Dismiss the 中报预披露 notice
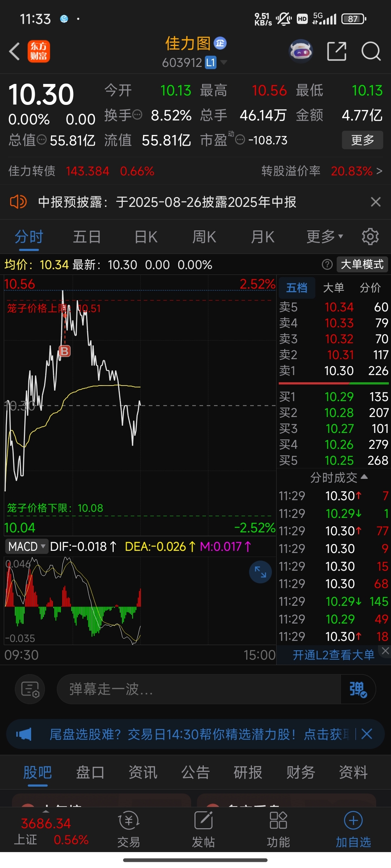The image size is (391, 868). (x=376, y=202)
